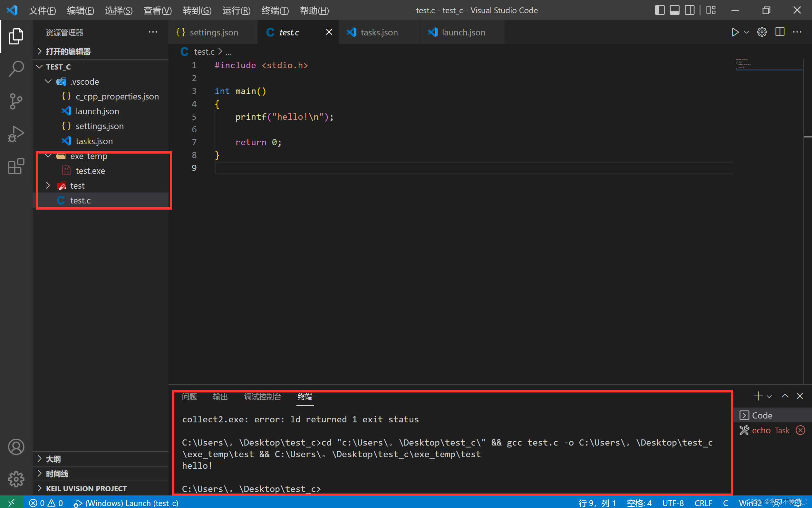The width and height of the screenshot is (812, 508).
Task: Open launch.json in the explorer tree
Action: tap(97, 111)
